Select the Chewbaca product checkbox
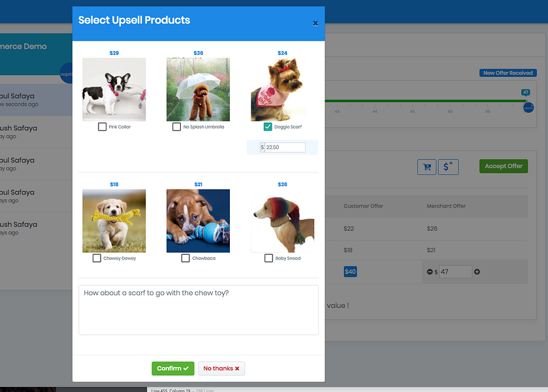Screen dimensions: 548x392 point(185,258)
